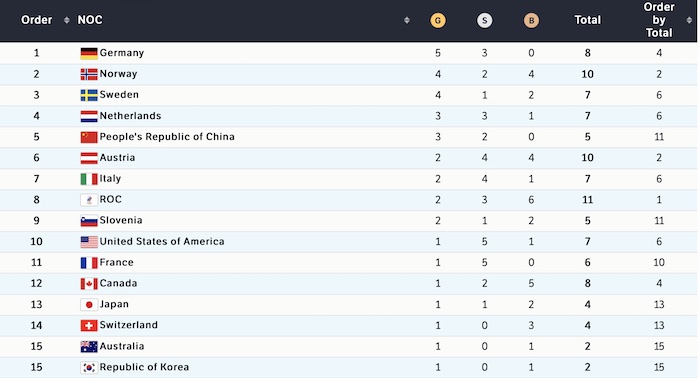
Task: Click the Germany flag icon
Action: pos(89,53)
